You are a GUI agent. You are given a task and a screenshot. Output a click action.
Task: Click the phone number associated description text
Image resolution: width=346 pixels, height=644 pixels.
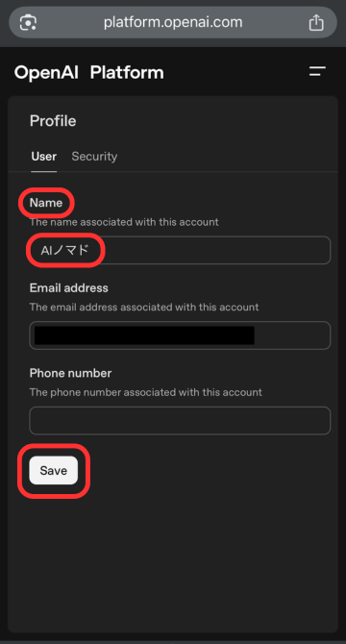(146, 392)
